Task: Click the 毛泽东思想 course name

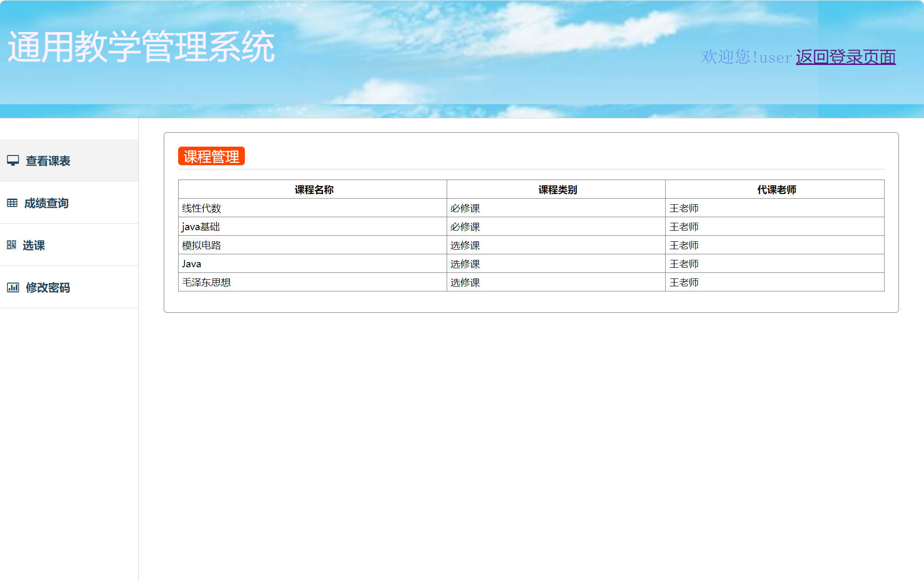Action: [206, 282]
